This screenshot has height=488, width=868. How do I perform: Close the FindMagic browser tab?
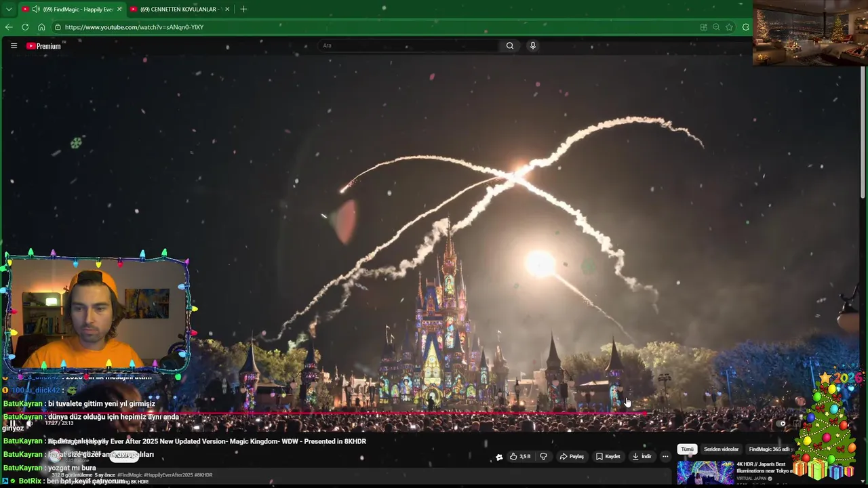119,9
